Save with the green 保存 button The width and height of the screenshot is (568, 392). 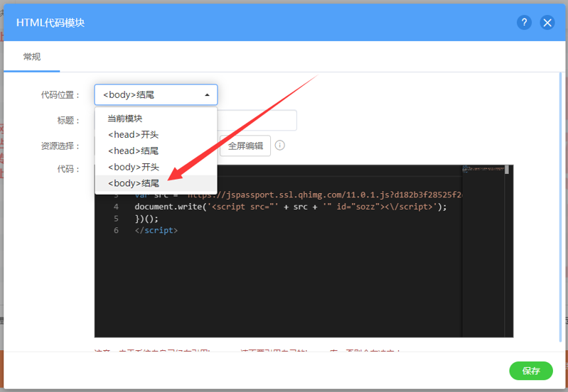pyautogui.click(x=531, y=371)
